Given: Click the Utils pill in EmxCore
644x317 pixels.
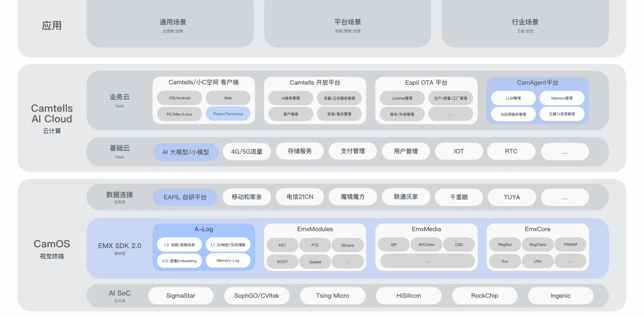Looking at the screenshot, I should 538,261.
